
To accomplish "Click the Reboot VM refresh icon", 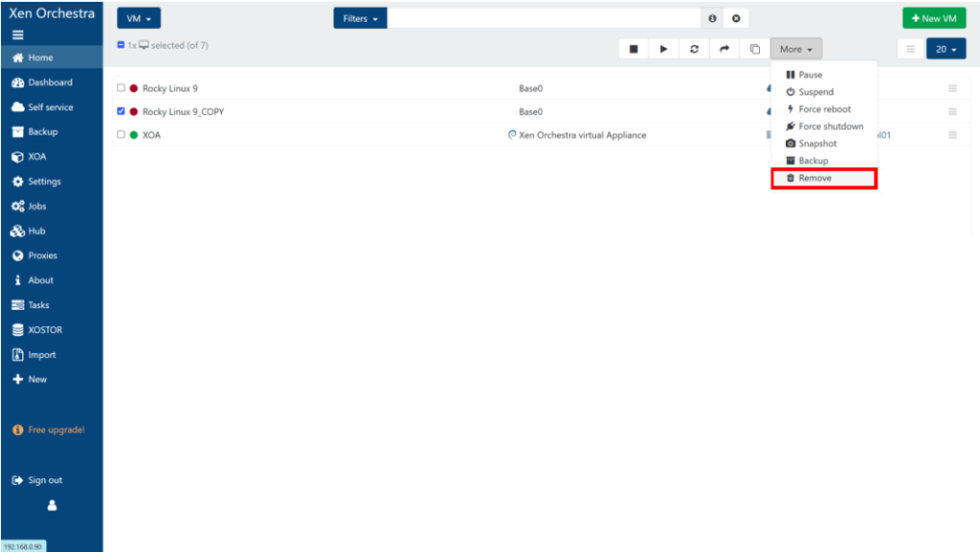I will click(x=694, y=50).
